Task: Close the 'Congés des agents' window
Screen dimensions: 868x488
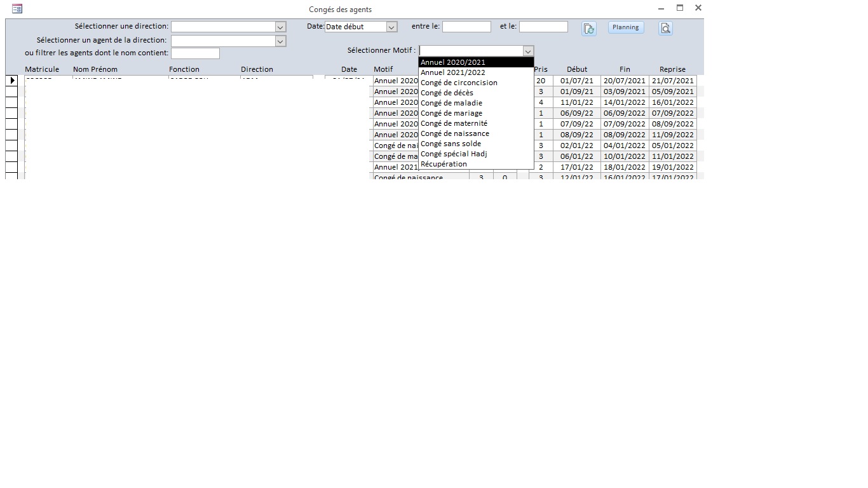Action: pos(698,8)
